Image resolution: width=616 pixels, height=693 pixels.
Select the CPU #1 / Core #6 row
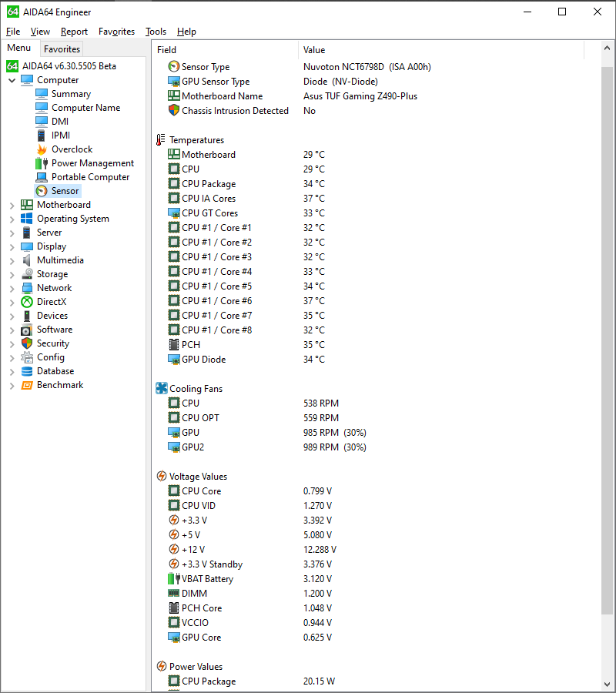376,301
